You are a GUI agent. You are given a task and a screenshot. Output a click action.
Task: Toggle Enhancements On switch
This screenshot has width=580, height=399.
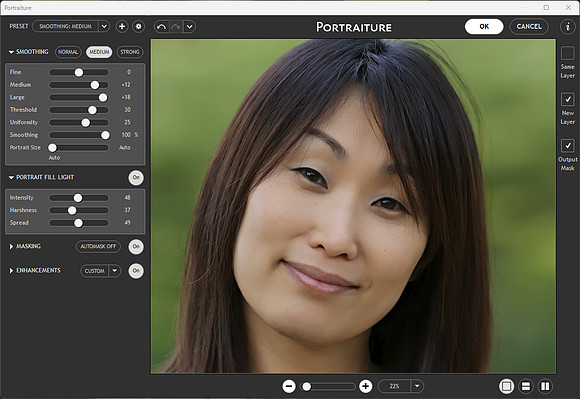pos(136,271)
